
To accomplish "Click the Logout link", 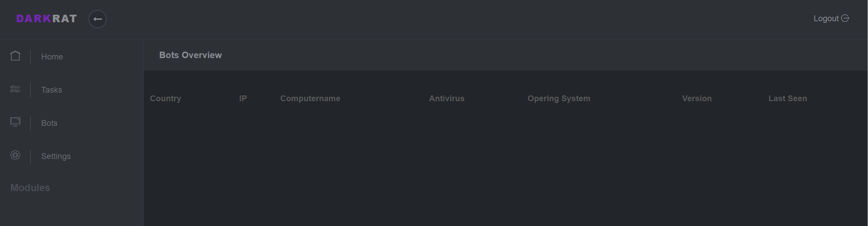I will click(x=826, y=18).
